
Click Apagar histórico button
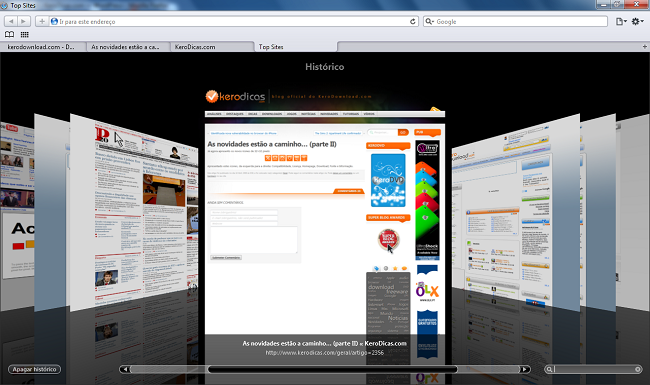click(34, 369)
